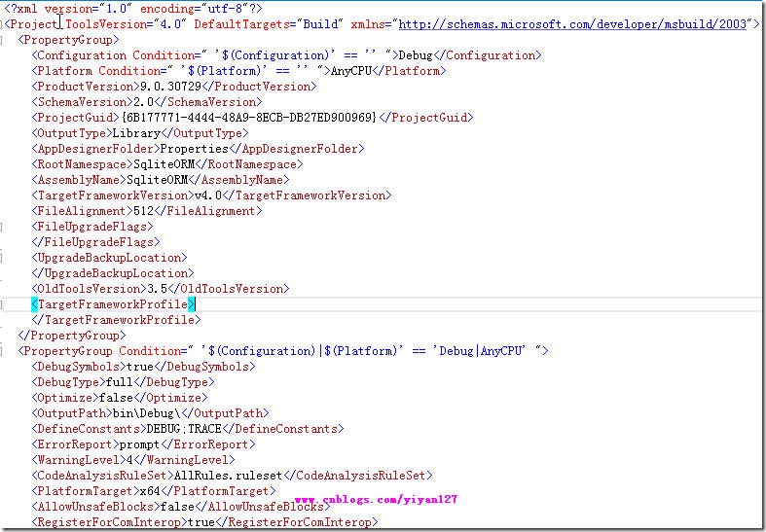The width and height of the screenshot is (766, 532).
Task: Click the closing </UpgradeBackupLocation> tag
Action: pos(113,273)
